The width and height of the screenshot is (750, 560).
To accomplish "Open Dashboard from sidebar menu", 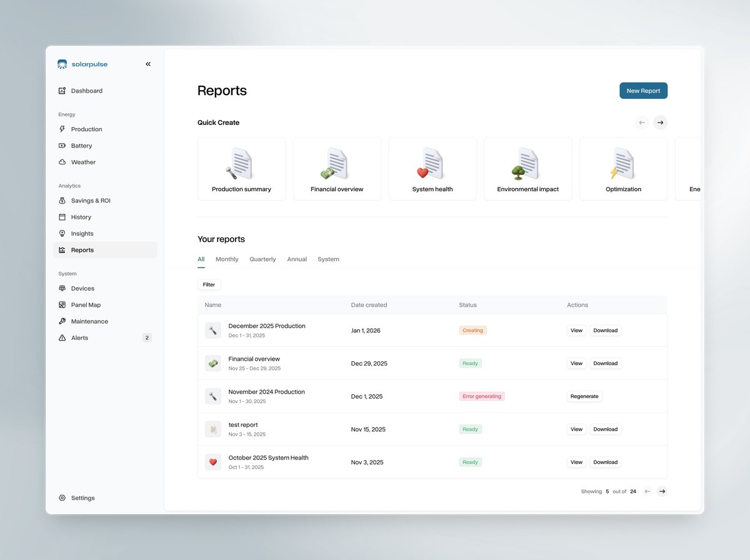I will [105, 91].
